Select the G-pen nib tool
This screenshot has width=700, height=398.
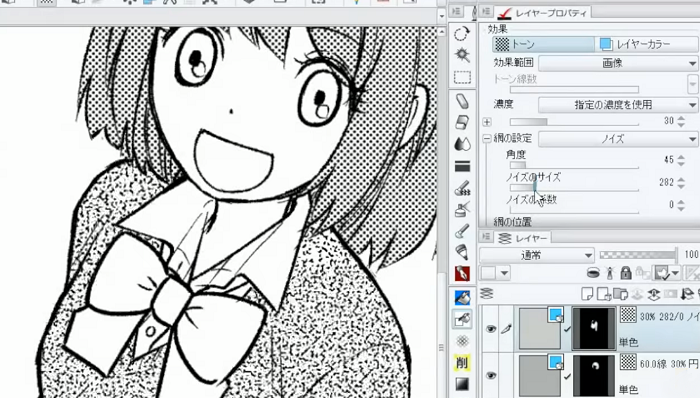(462, 273)
